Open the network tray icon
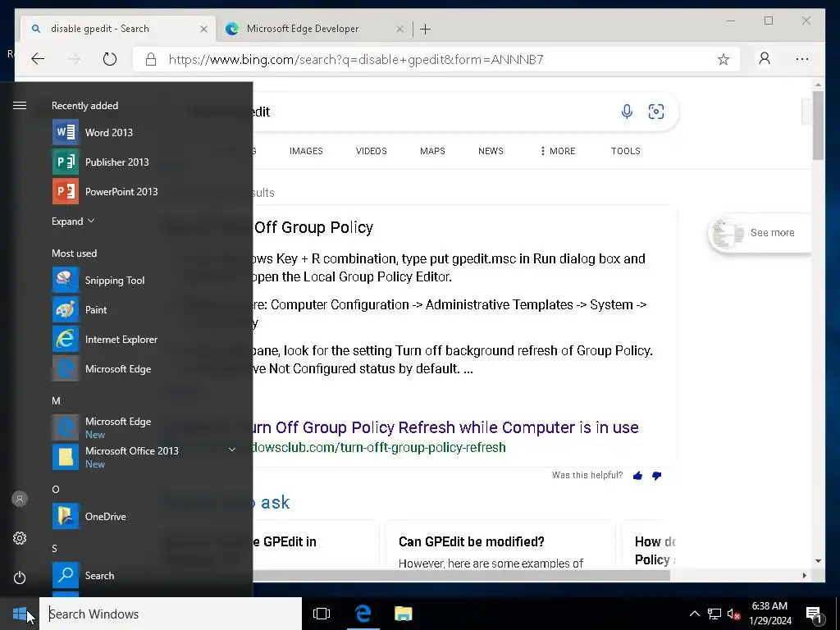The height and width of the screenshot is (630, 840). 714,614
